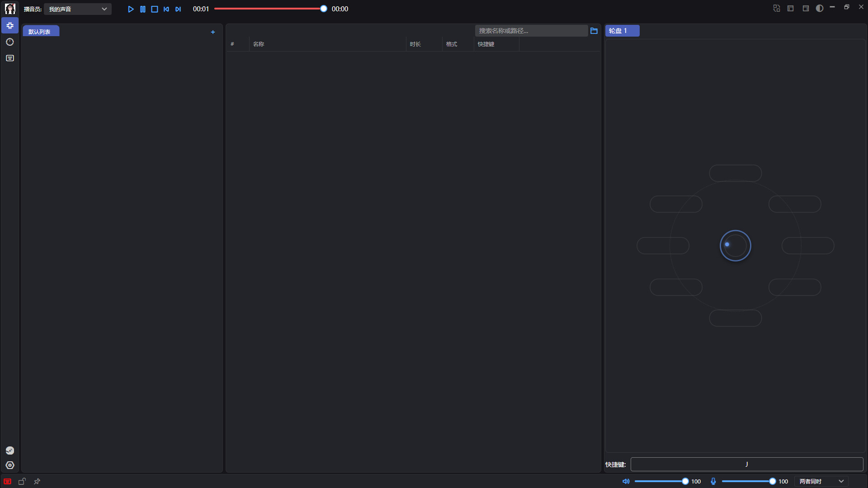Click the layout swap icon in titlebar
This screenshot has height=488, width=868.
(777, 8)
